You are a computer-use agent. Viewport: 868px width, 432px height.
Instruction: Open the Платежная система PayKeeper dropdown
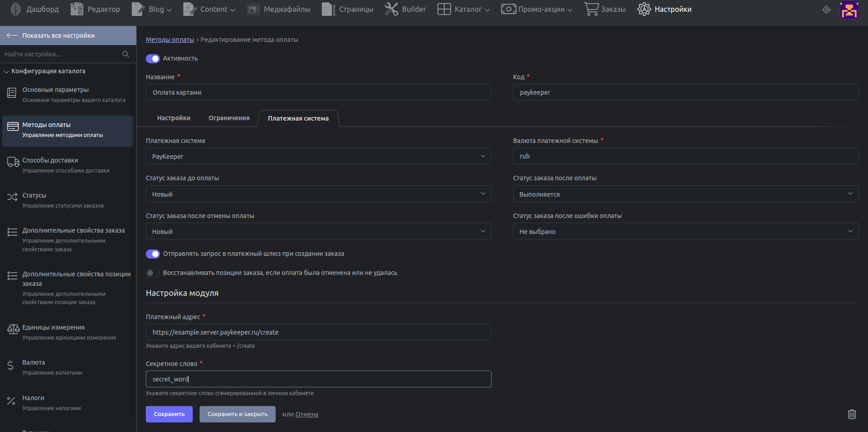click(318, 156)
